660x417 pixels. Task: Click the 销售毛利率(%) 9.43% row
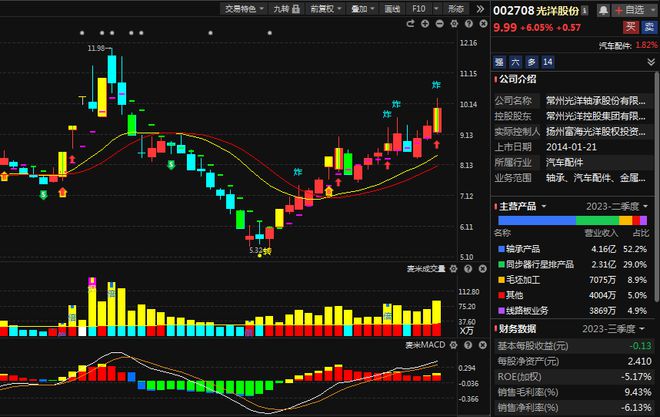[574, 392]
